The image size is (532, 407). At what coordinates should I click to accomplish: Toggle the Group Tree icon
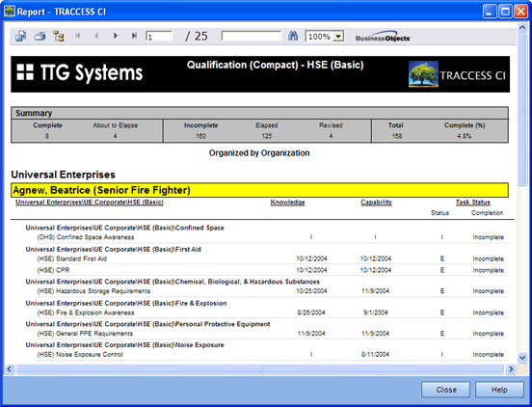(59, 36)
